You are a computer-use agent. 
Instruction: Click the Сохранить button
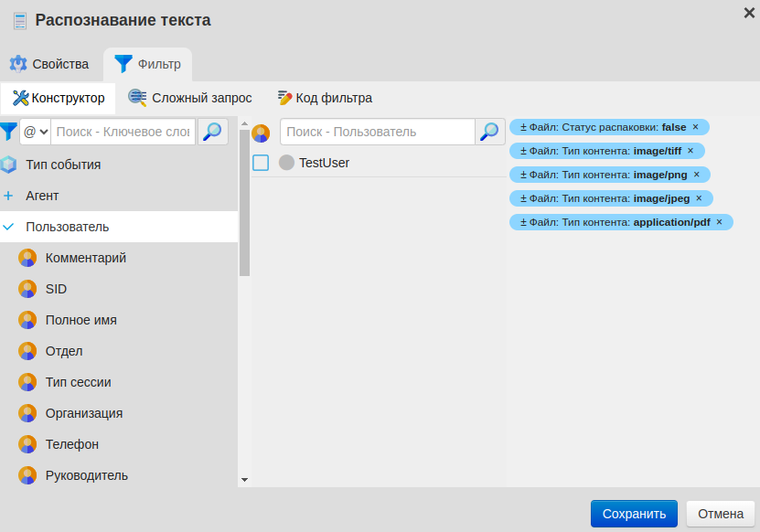click(634, 514)
